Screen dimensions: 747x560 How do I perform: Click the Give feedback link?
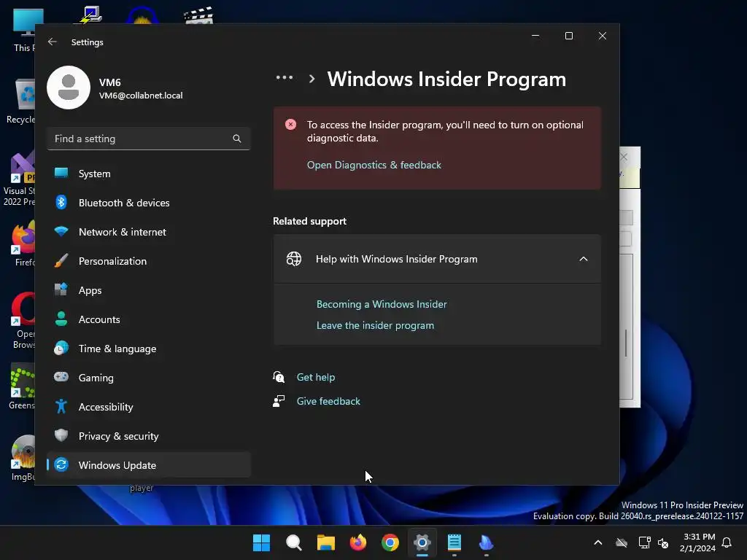pos(328,402)
